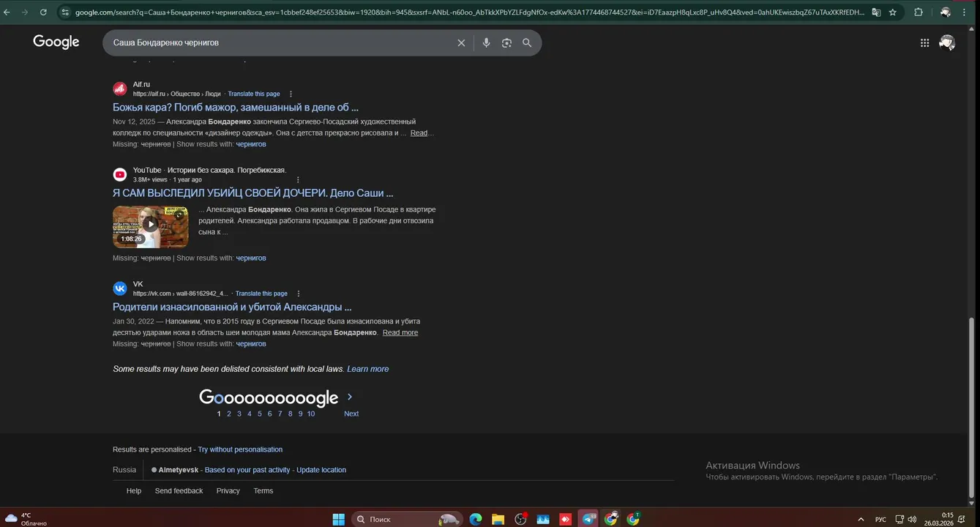
Task: Open the browser extensions puzzle icon
Action: coord(919,12)
